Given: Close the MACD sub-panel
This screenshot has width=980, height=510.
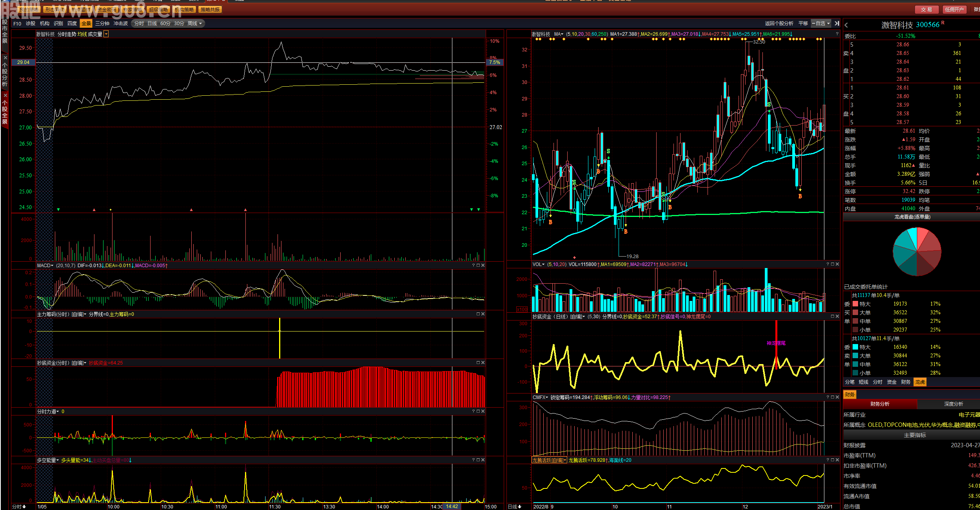Looking at the screenshot, I should coord(483,266).
